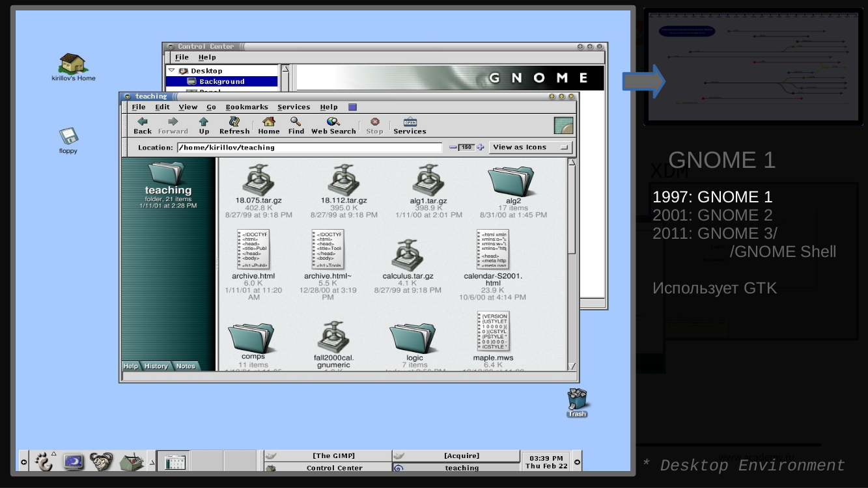
Task: Go Back in the teaching file manager
Action: coord(143,126)
